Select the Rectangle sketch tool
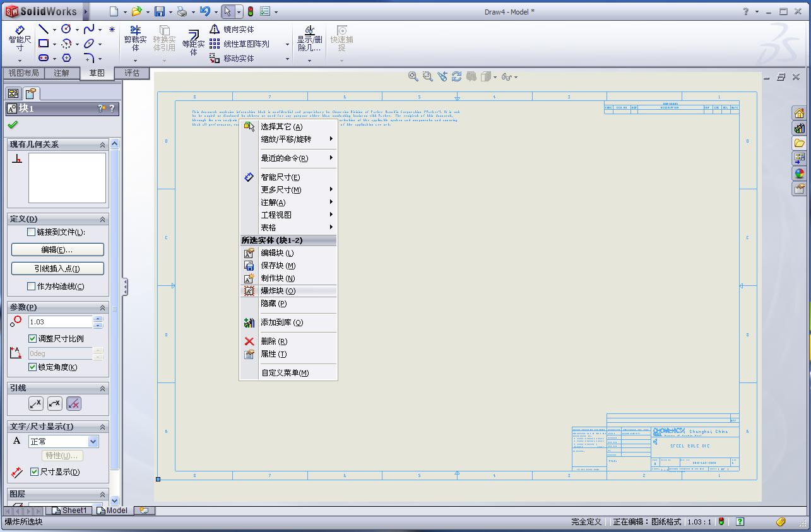Image resolution: width=811 pixels, height=532 pixels. click(44, 44)
